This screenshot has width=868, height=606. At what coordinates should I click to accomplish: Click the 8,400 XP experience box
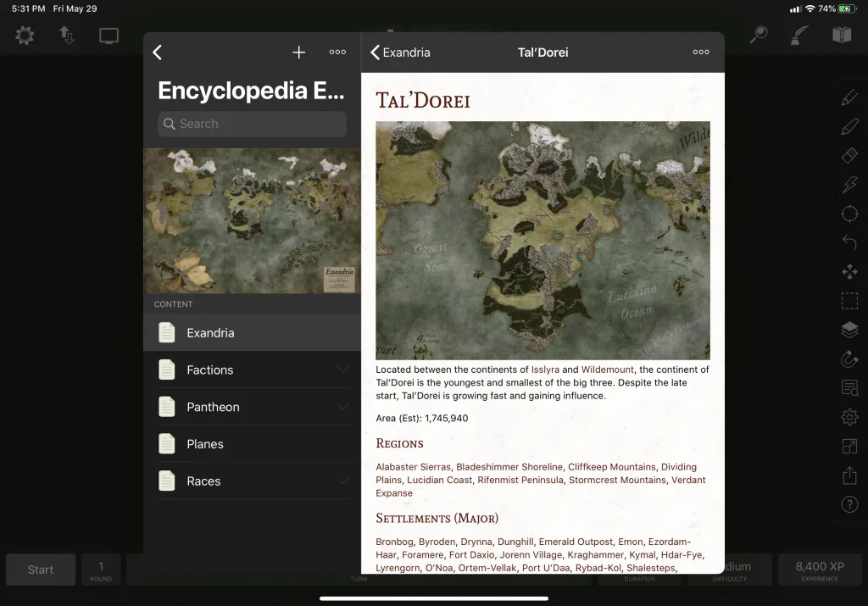pos(820,570)
